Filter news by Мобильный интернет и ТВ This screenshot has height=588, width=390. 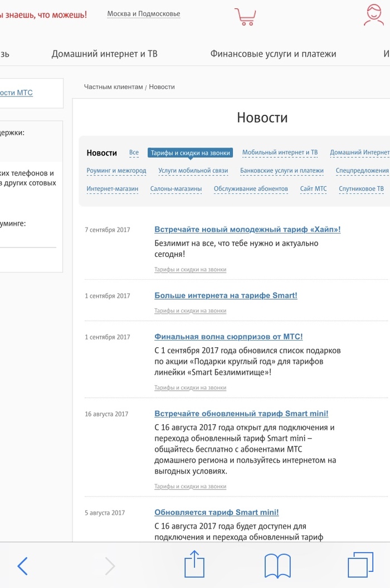click(280, 152)
